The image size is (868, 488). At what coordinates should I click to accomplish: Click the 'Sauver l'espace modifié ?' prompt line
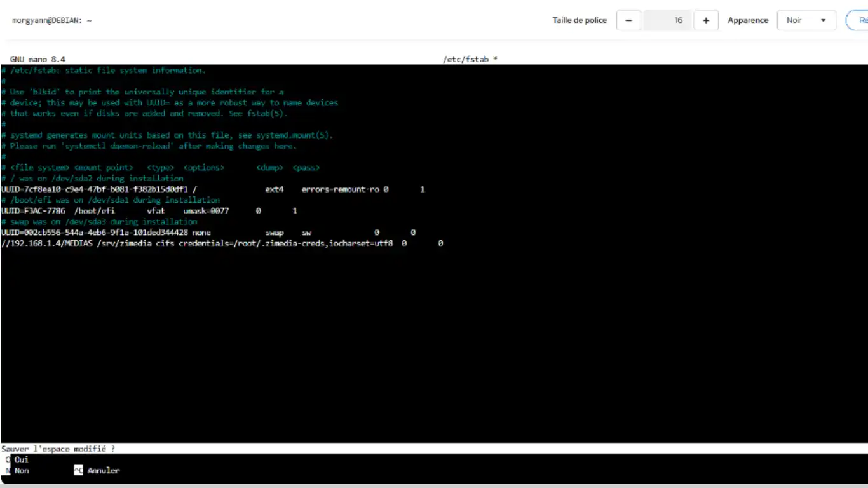[58, 448]
